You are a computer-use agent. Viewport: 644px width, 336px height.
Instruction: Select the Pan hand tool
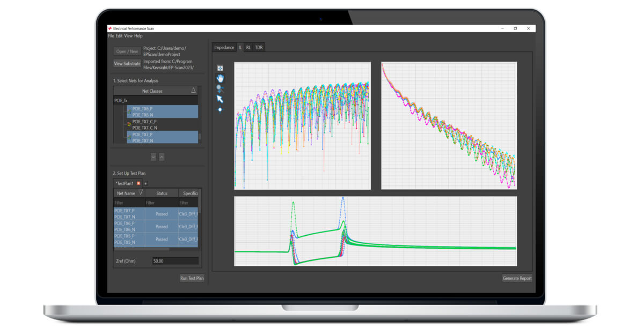click(220, 78)
